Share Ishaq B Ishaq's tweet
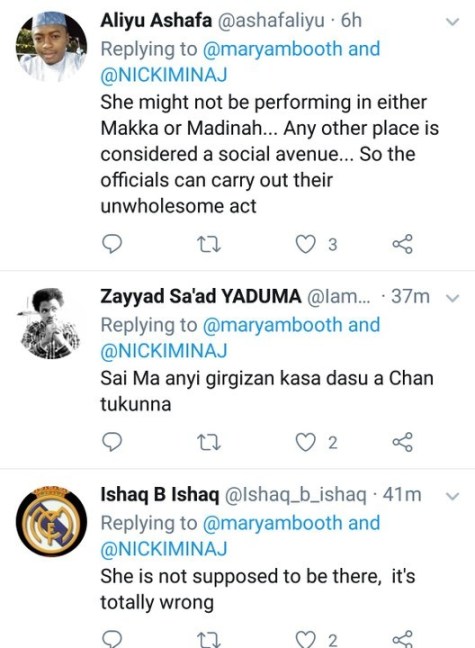 (403, 639)
